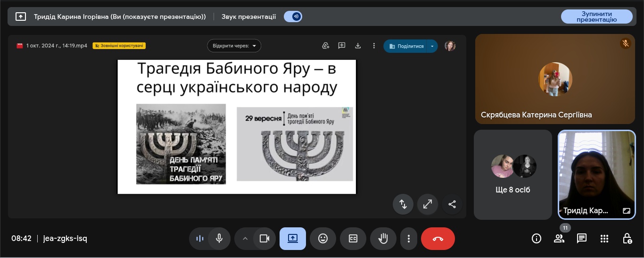Open the Поділитися dropdown arrow
644x258 pixels.
432,46
